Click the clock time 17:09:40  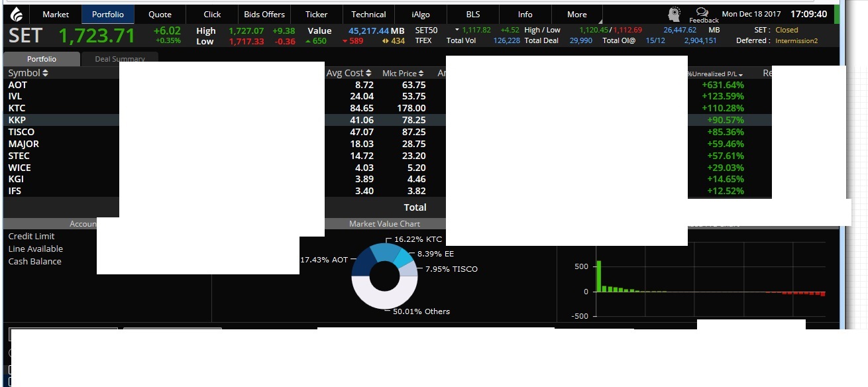point(808,14)
